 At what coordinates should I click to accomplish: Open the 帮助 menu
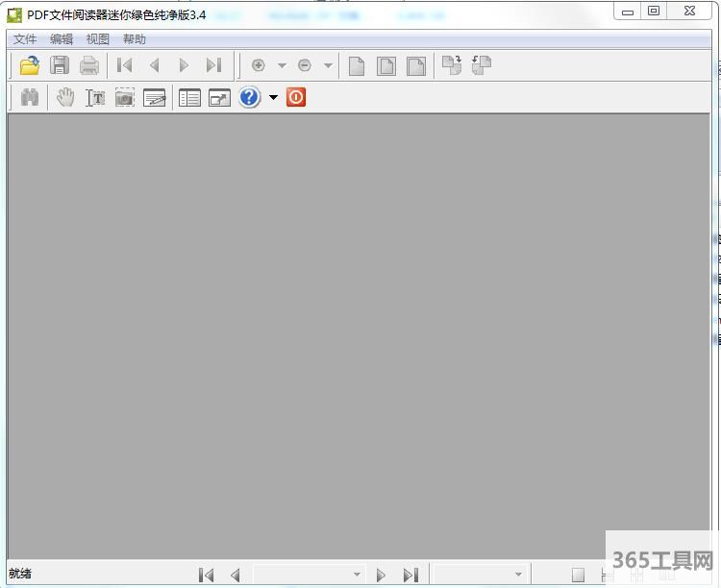pos(135,39)
